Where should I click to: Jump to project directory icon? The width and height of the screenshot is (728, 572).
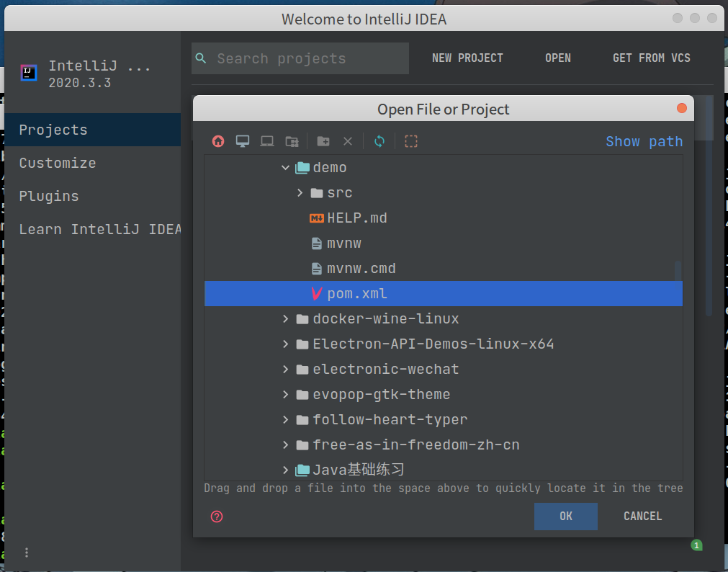click(x=267, y=141)
